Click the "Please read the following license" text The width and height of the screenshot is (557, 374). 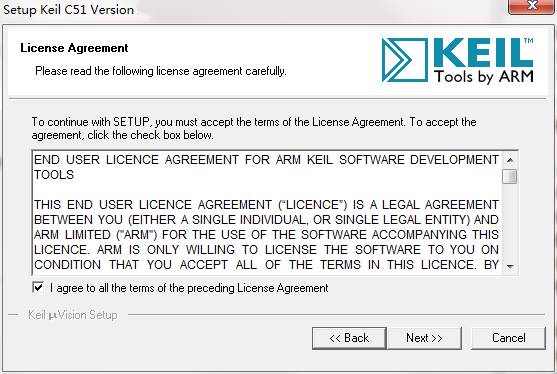pyautogui.click(x=161, y=71)
